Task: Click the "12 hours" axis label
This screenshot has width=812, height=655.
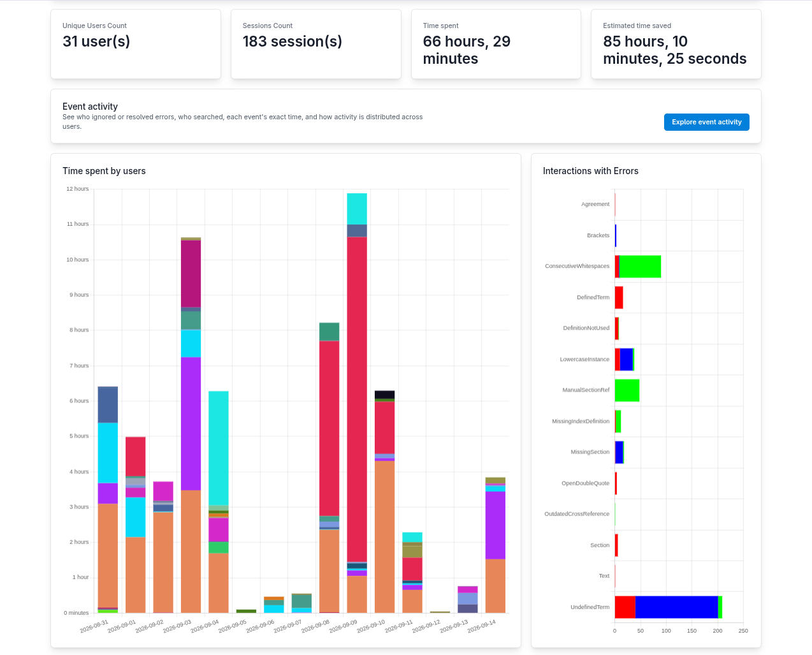Action: [78, 189]
